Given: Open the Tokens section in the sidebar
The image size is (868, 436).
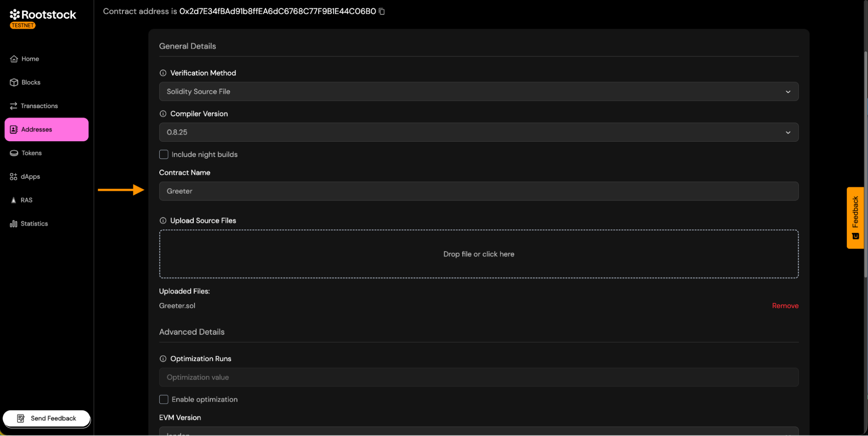Looking at the screenshot, I should click(x=31, y=153).
